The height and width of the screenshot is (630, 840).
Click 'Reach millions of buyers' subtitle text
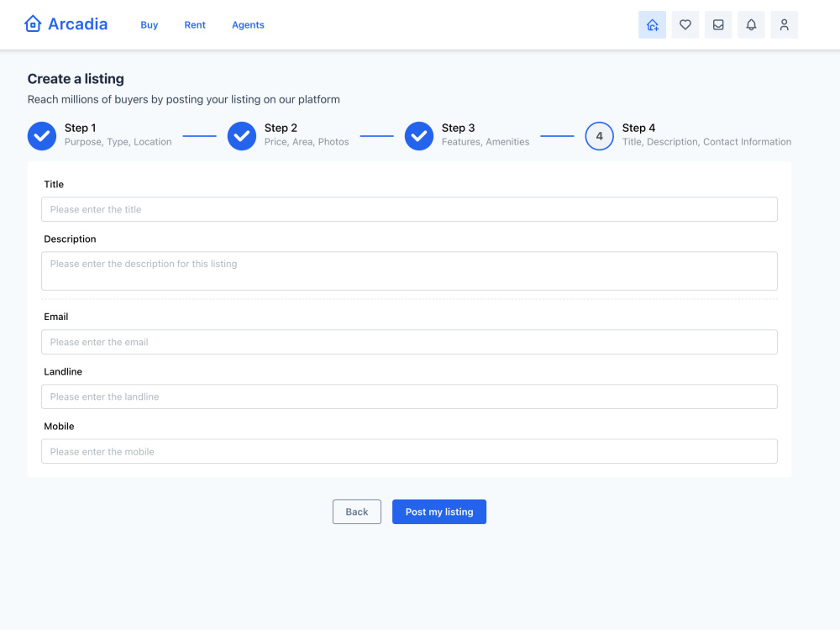click(184, 100)
